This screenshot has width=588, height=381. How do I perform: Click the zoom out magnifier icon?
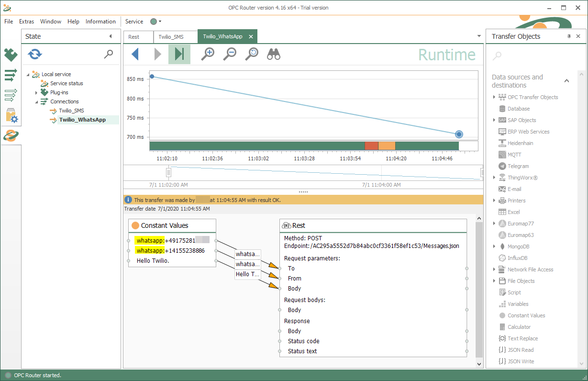pos(230,54)
